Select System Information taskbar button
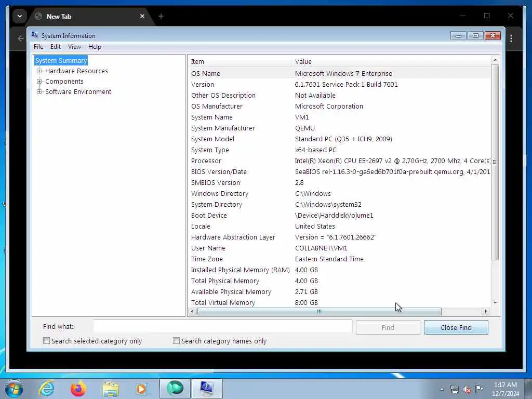532x399 pixels. [x=207, y=389]
